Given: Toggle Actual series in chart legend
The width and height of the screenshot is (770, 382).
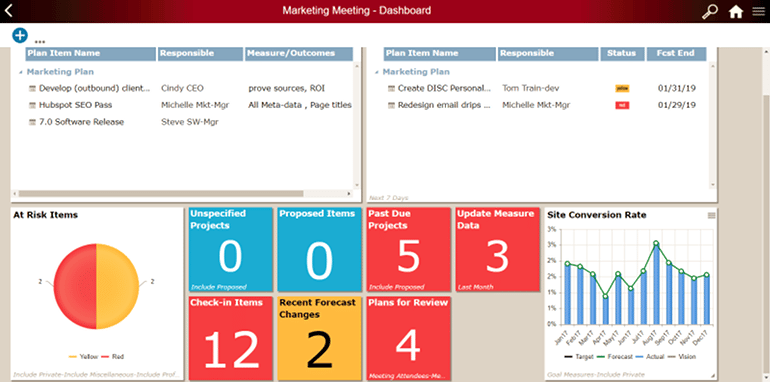Looking at the screenshot, I should (x=650, y=357).
